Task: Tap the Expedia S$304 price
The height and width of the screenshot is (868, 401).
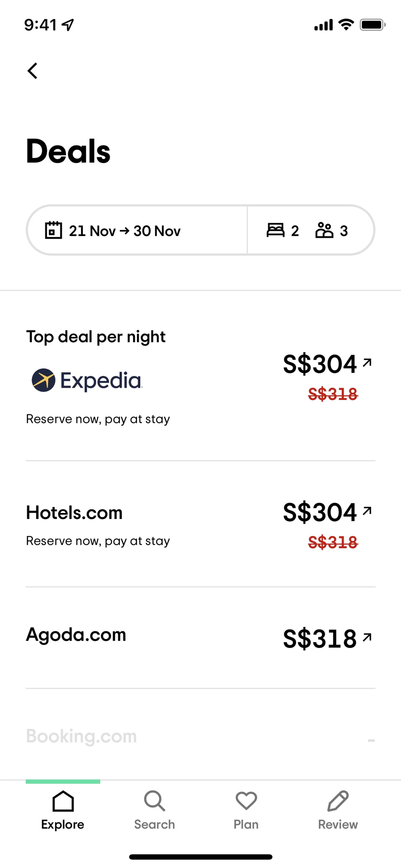Action: [x=320, y=364]
